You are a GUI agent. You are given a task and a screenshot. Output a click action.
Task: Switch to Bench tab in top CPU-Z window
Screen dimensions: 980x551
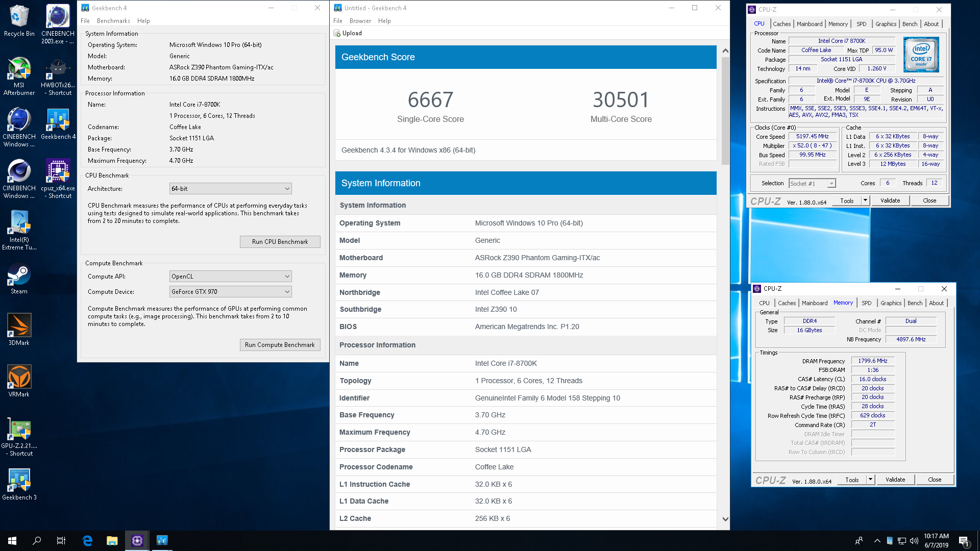910,24
